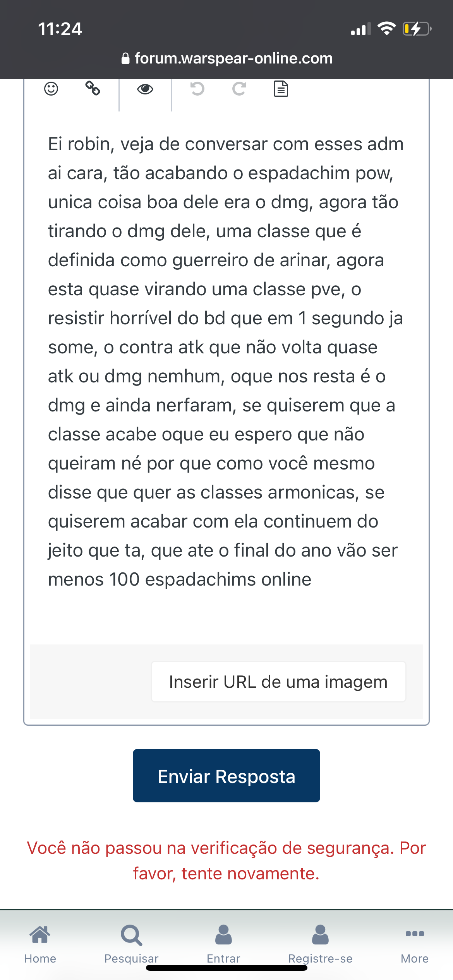Tap the padlock icon beside the URL
This screenshot has height=980, width=453.
125,58
